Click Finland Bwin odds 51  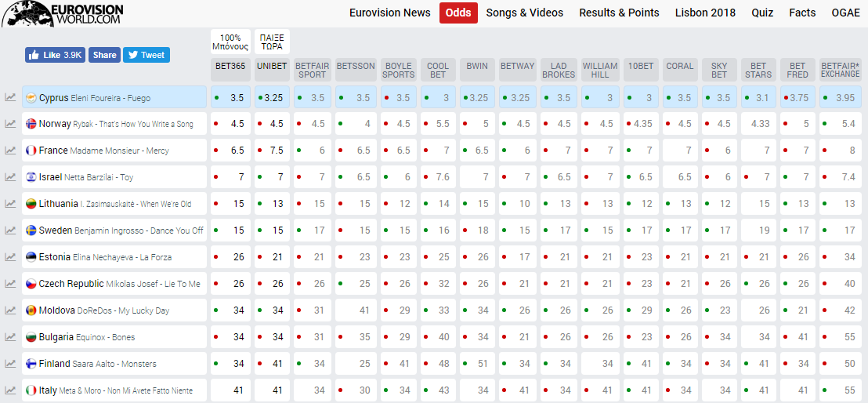click(477, 364)
